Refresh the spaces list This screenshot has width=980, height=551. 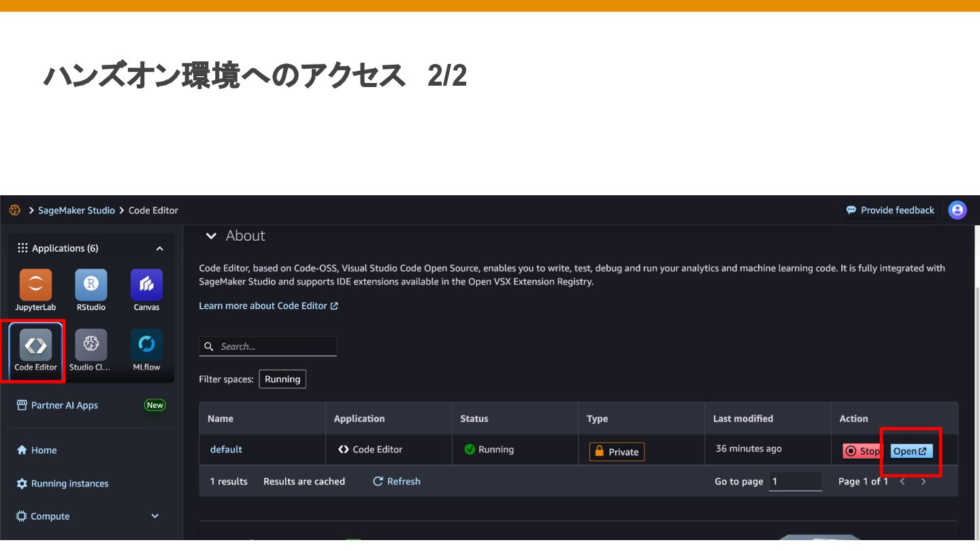(x=397, y=481)
